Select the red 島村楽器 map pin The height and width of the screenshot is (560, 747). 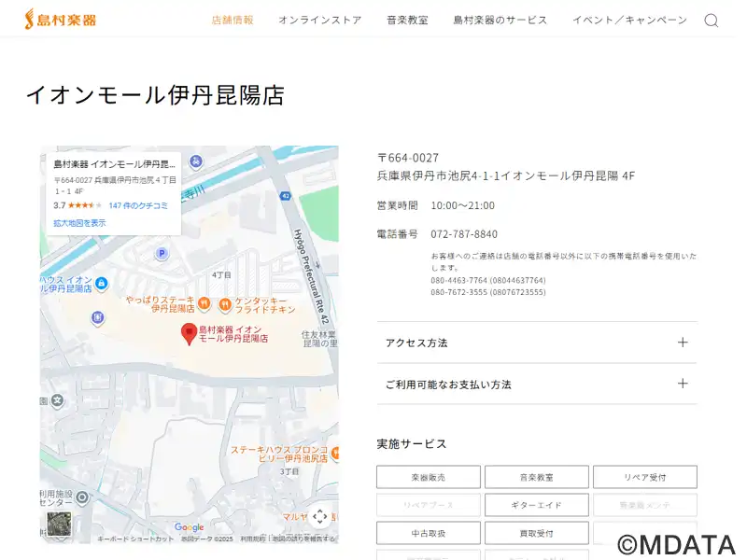pyautogui.click(x=190, y=334)
